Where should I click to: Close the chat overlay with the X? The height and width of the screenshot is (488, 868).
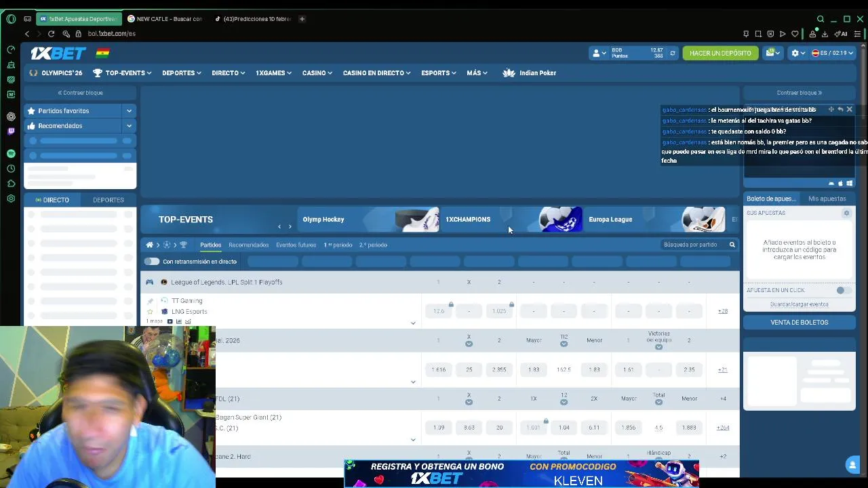click(849, 109)
